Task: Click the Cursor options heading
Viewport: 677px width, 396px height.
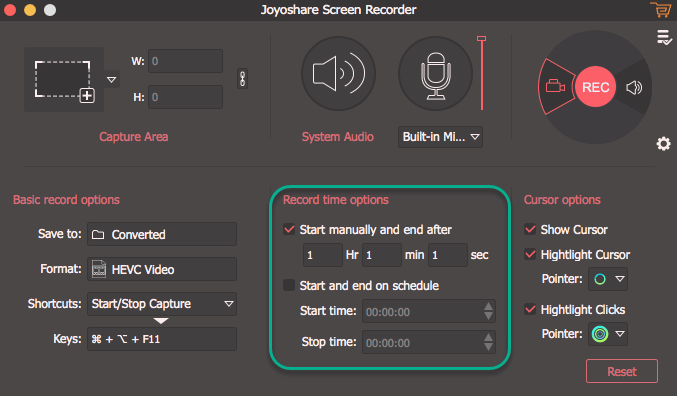Action: click(562, 200)
